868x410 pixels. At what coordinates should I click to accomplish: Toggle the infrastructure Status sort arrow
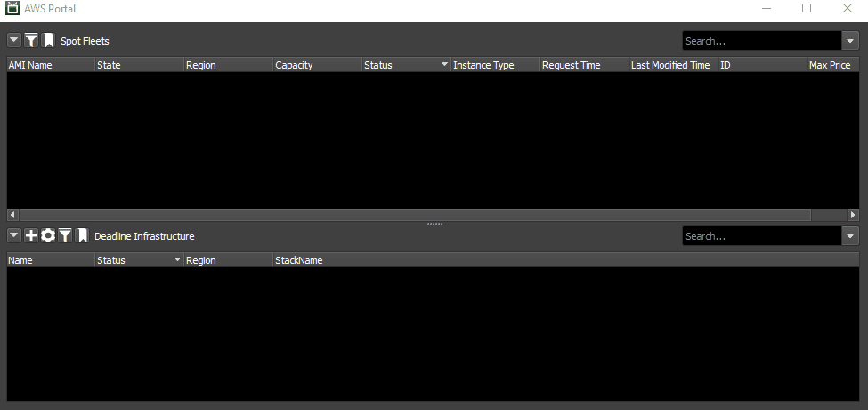[178, 259]
